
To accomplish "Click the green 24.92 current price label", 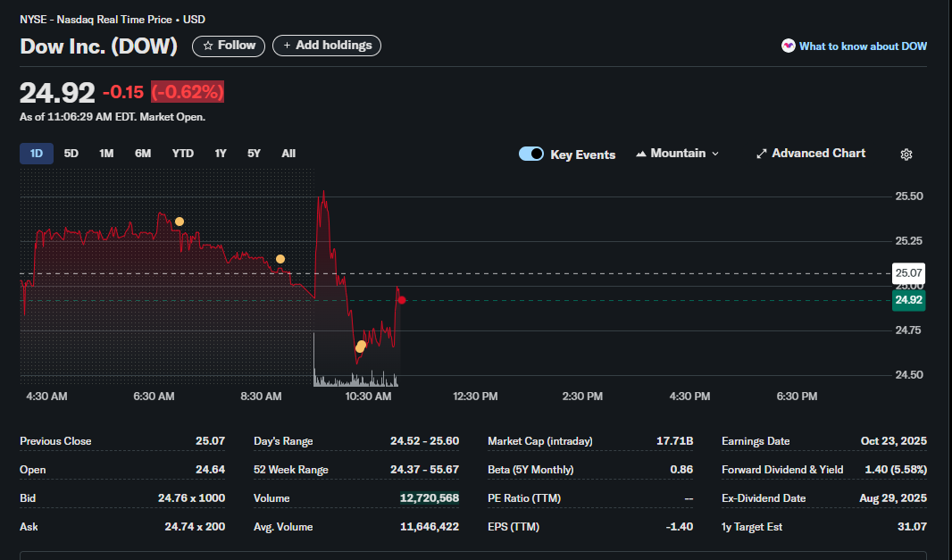I will (x=908, y=300).
